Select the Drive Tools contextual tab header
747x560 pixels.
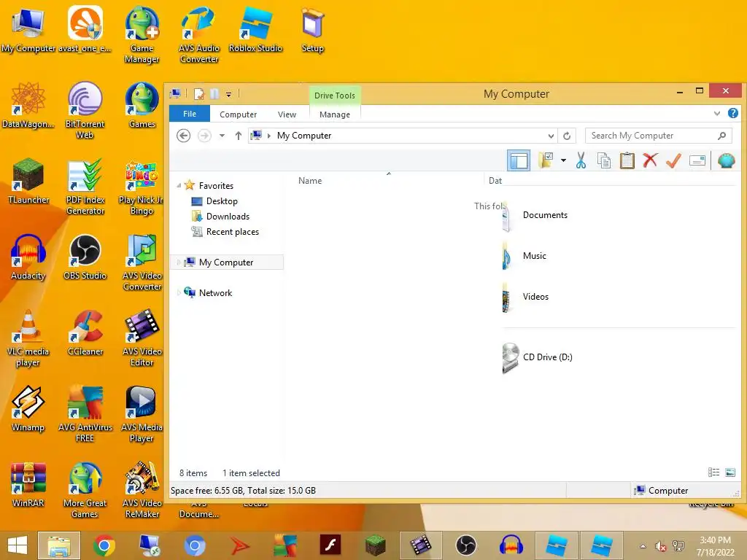(334, 96)
